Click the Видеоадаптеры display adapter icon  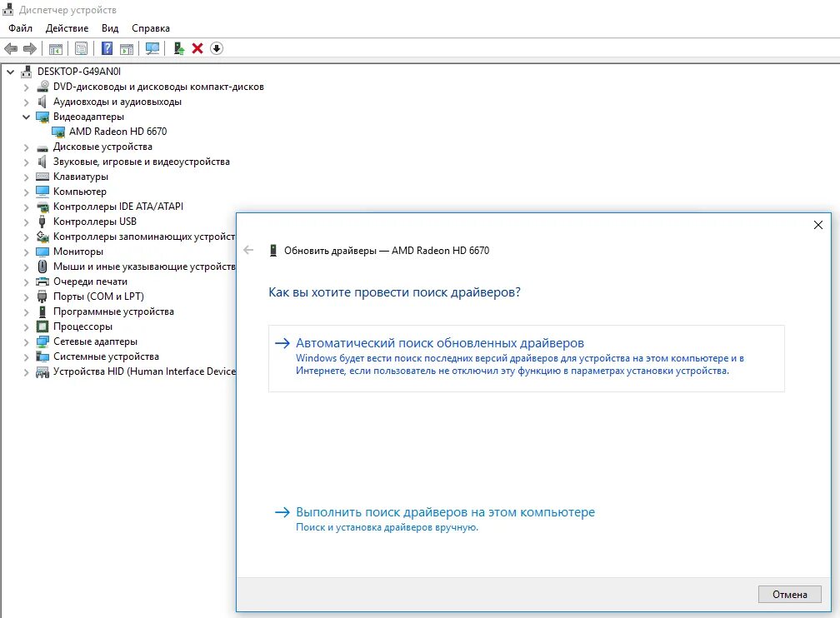click(x=42, y=117)
